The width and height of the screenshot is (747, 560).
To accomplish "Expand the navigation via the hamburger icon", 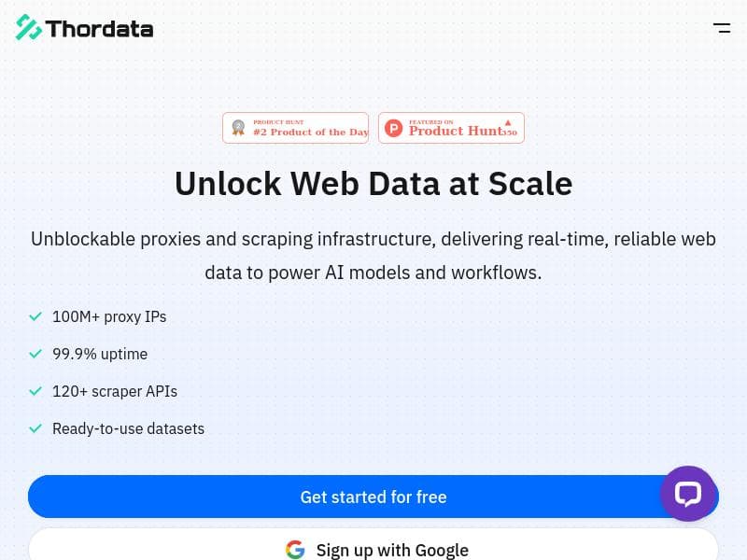I will click(x=722, y=28).
